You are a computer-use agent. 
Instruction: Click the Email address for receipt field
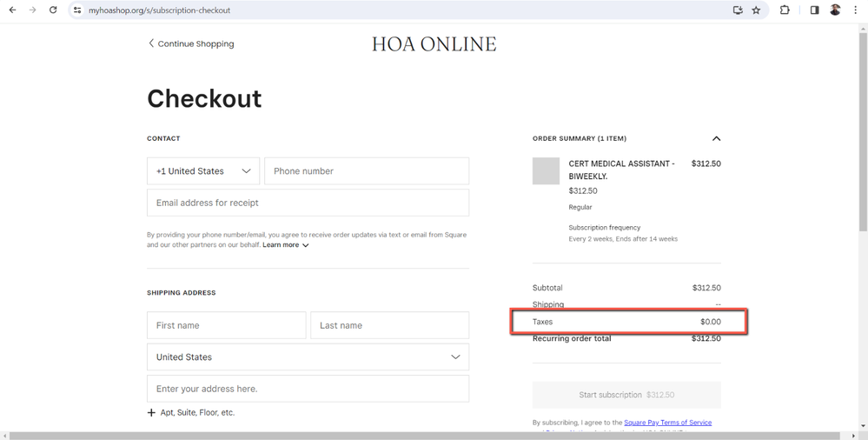pos(308,203)
